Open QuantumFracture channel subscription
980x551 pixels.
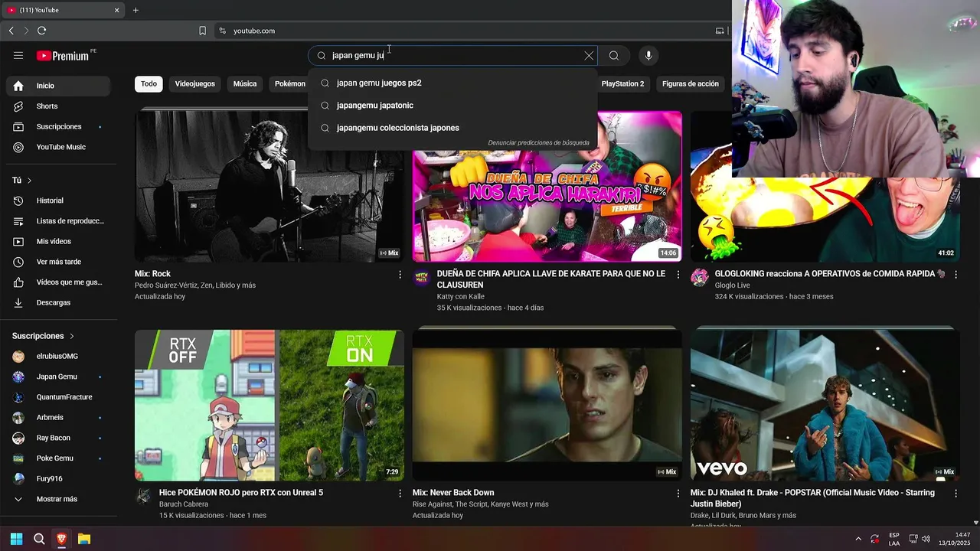point(58,397)
